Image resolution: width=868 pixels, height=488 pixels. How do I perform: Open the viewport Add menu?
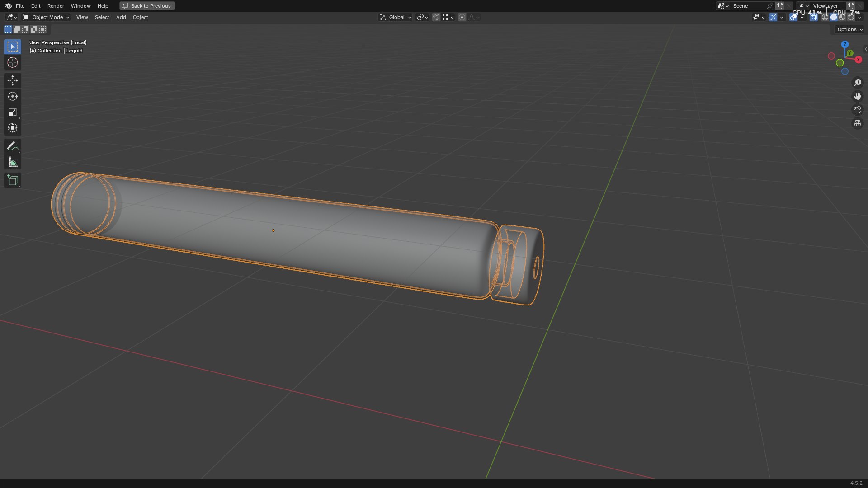pyautogui.click(x=121, y=17)
